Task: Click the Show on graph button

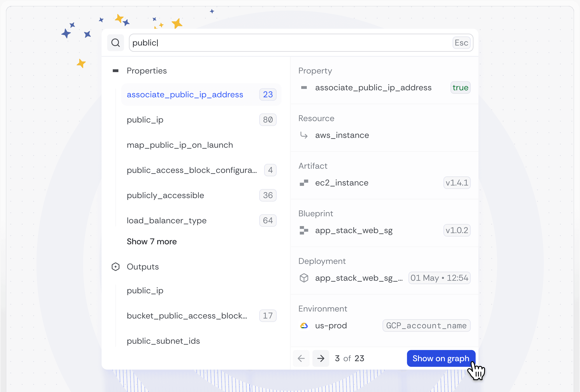Action: point(441,358)
